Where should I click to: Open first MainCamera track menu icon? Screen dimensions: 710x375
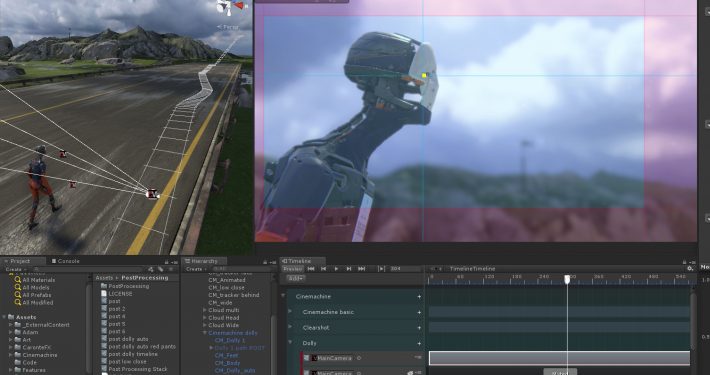pyautogui.click(x=418, y=358)
